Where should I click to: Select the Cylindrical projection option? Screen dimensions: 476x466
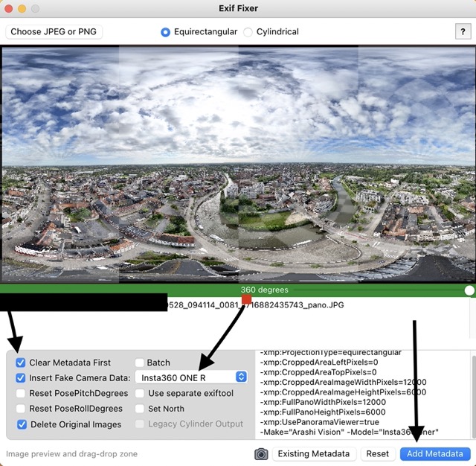pyautogui.click(x=249, y=32)
